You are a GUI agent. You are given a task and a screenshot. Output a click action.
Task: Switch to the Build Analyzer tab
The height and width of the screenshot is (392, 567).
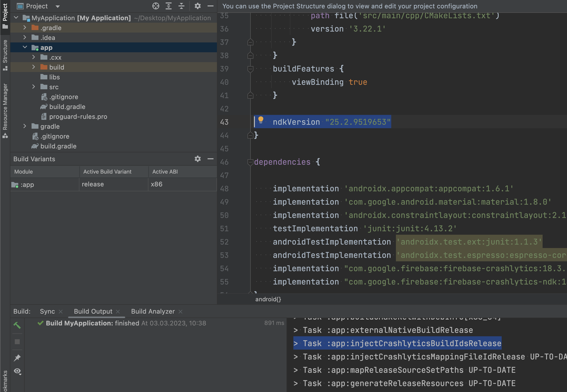(153, 311)
